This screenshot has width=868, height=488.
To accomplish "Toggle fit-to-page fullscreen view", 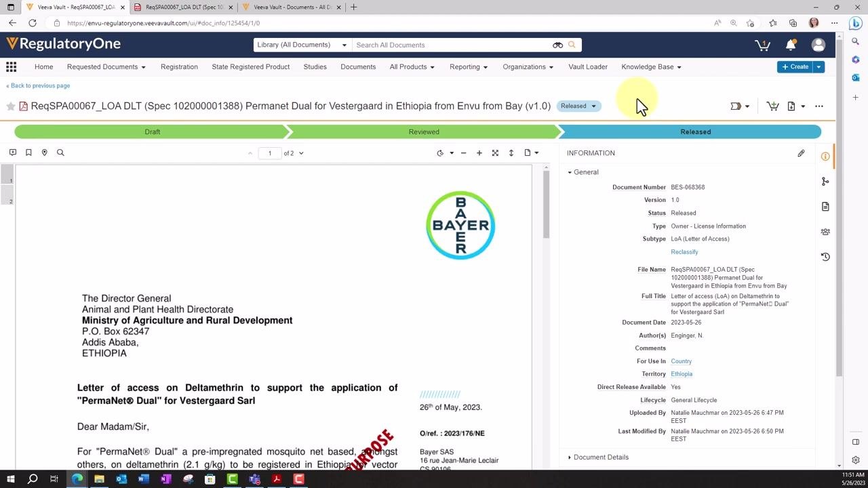I will pyautogui.click(x=495, y=153).
